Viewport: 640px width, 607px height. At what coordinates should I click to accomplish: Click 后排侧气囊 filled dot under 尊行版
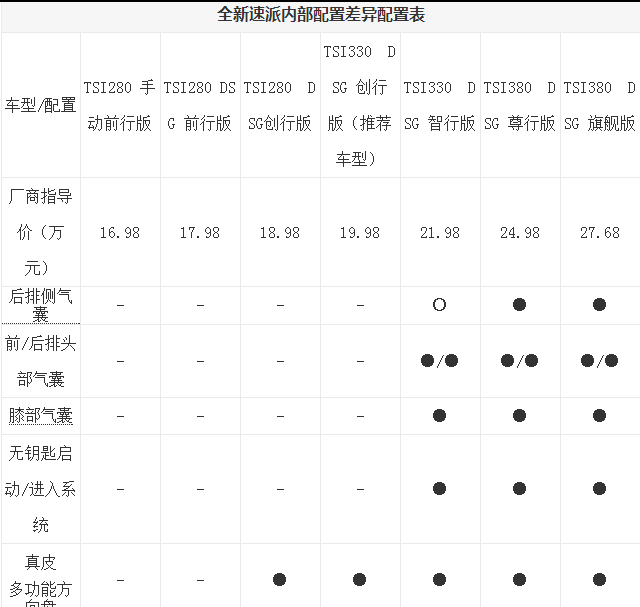[x=519, y=305]
